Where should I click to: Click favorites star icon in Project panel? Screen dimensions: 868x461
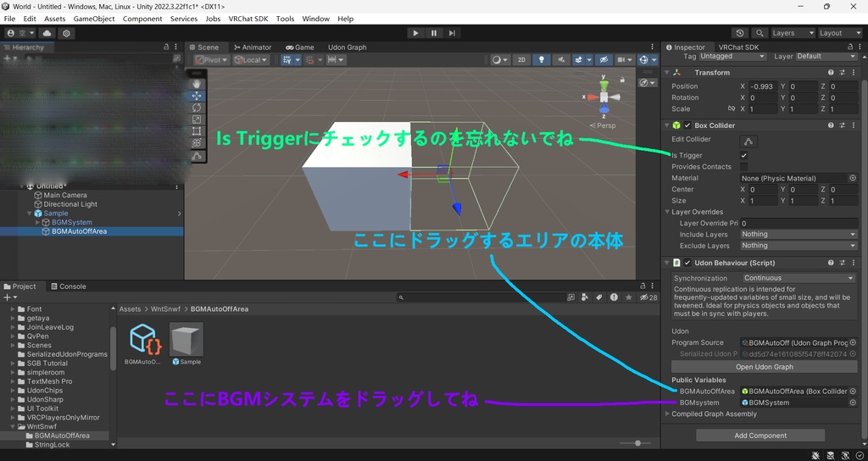pyautogui.click(x=628, y=297)
